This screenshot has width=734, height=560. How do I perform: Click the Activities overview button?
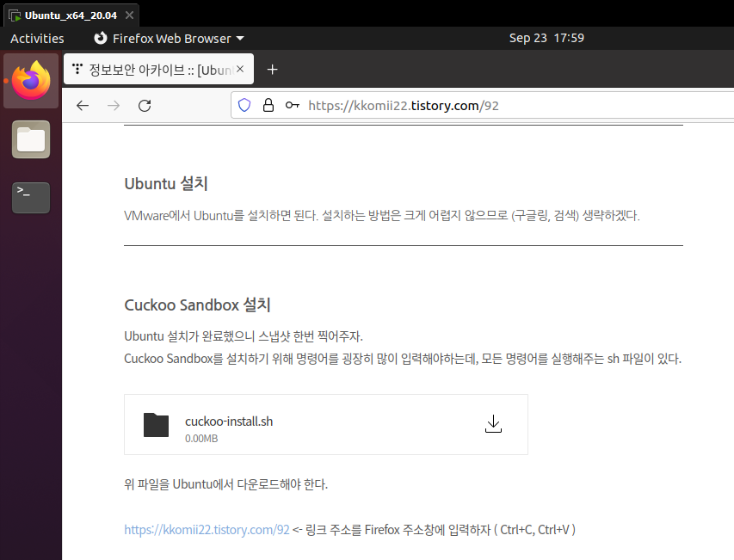click(x=37, y=39)
